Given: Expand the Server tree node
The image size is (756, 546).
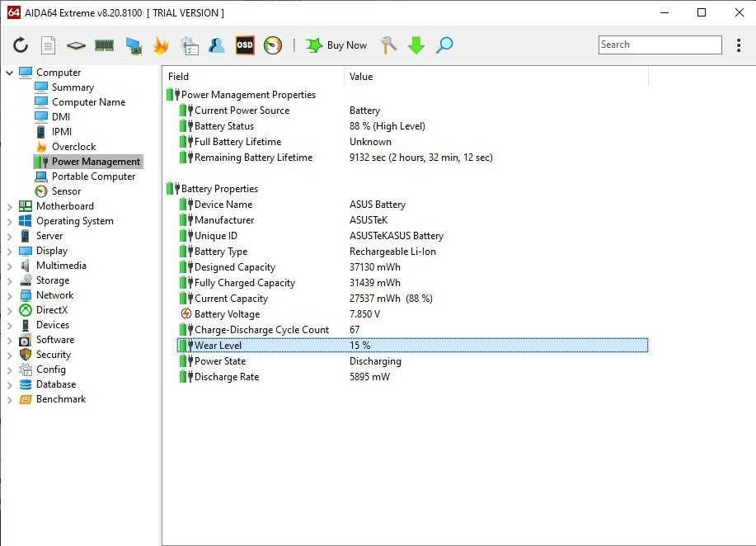Looking at the screenshot, I should (9, 237).
